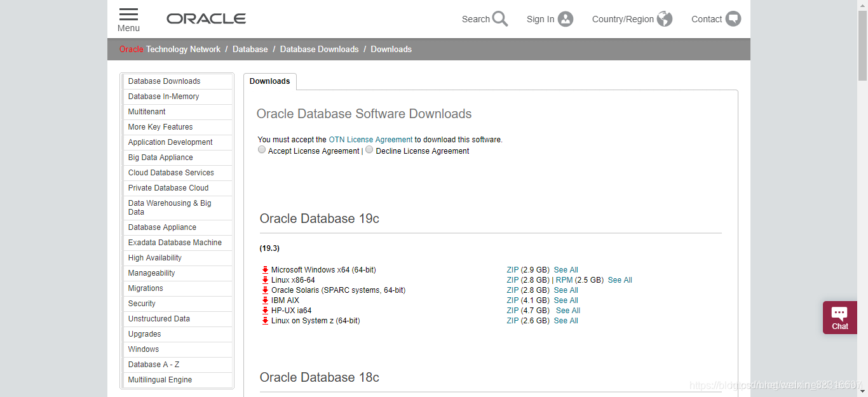Click the Oracle logo
This screenshot has height=397, width=868.
pyautogui.click(x=207, y=19)
